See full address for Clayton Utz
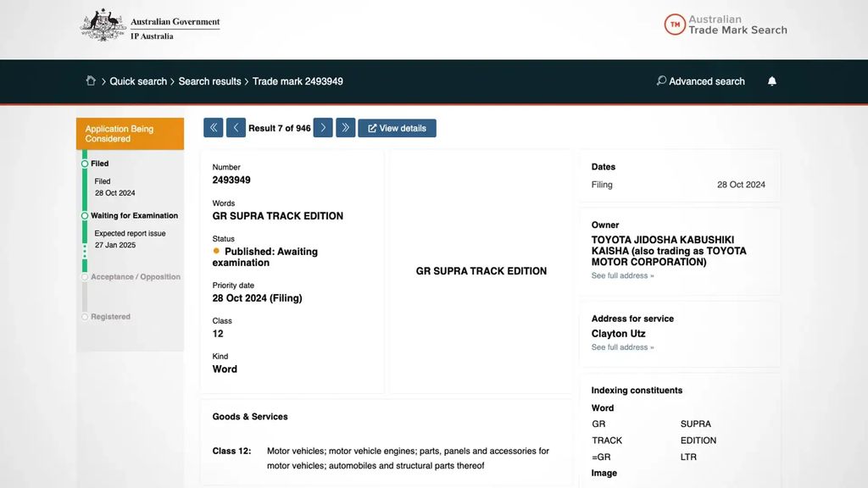The width and height of the screenshot is (868, 488). point(622,347)
